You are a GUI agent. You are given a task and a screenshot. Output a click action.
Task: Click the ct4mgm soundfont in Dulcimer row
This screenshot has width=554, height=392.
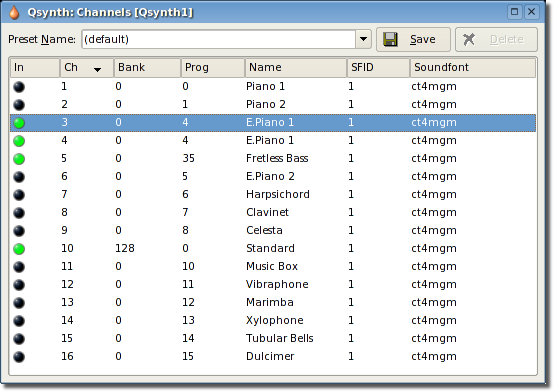click(434, 357)
